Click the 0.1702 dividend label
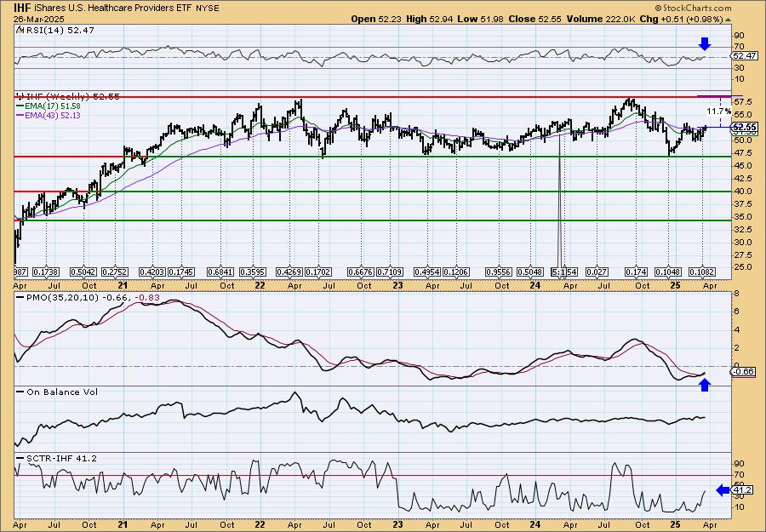766x532 pixels. click(x=318, y=272)
